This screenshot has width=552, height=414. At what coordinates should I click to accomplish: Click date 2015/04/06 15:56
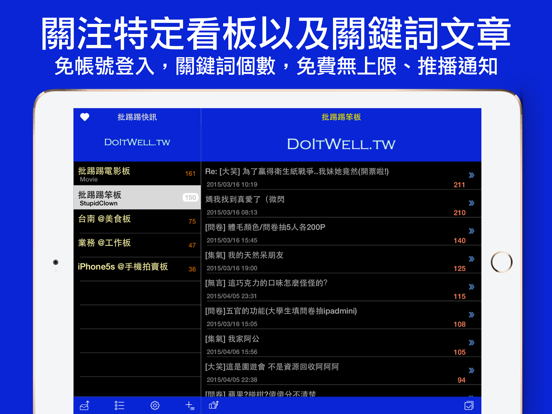click(x=232, y=352)
